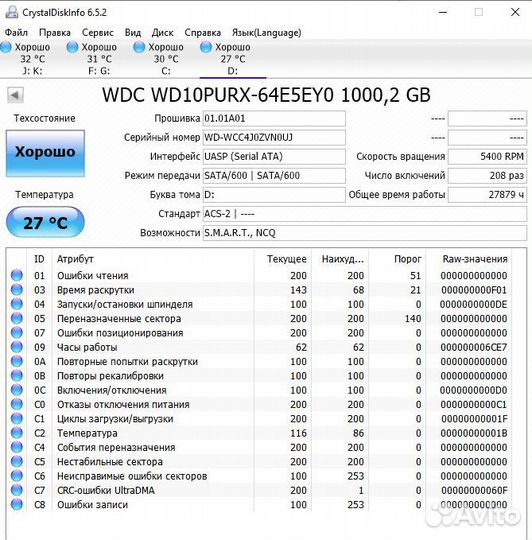The width and height of the screenshot is (532, 540).
Task: Click status icon of C7 CRC-ошибки UltraDMA
Action: (17, 490)
